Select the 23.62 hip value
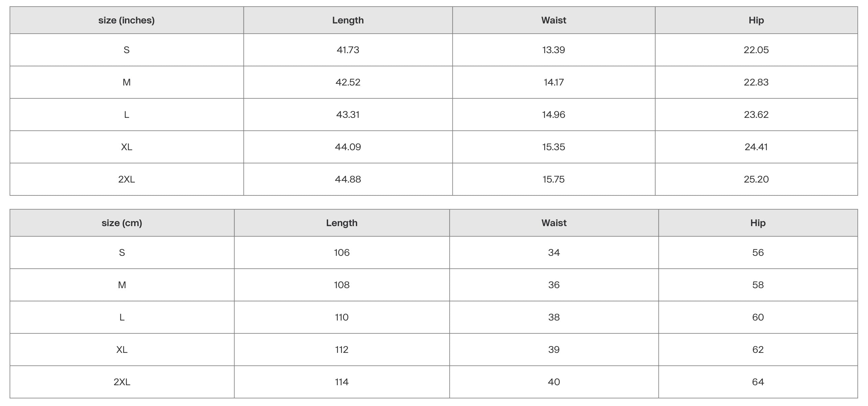Screen dimensions: 868x406 click(756, 115)
